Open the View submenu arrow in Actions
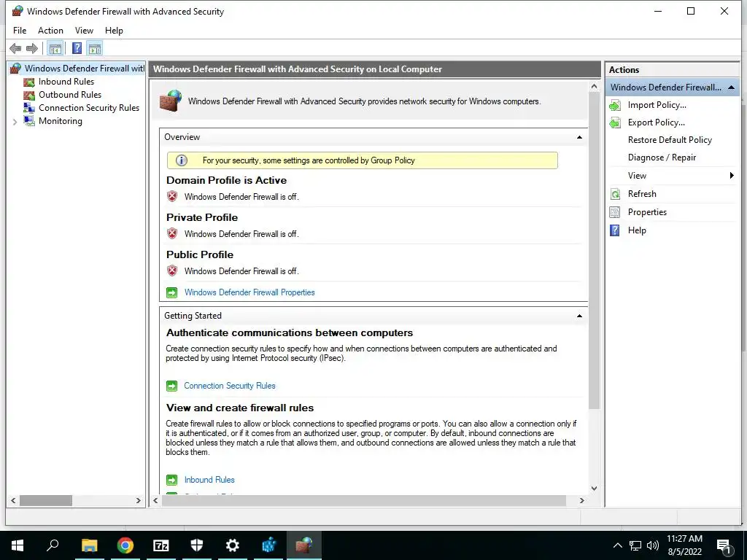The height and width of the screenshot is (560, 747). click(x=732, y=176)
